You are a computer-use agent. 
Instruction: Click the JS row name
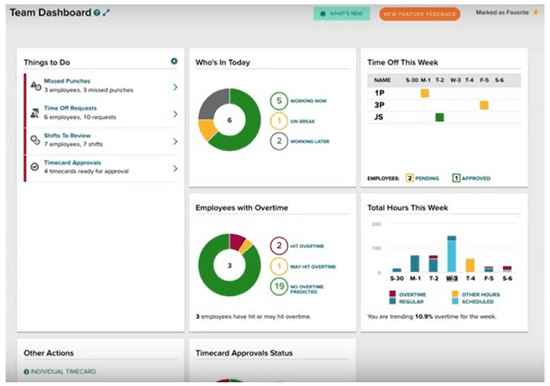(x=378, y=117)
